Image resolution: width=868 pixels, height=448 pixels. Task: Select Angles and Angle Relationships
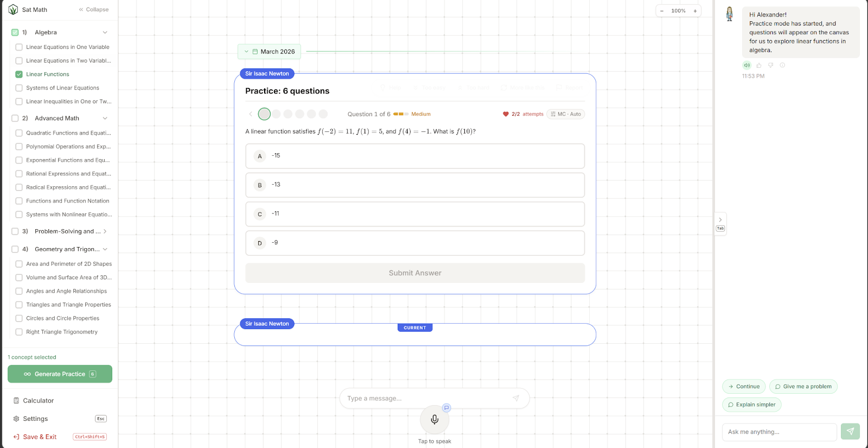[67, 291]
